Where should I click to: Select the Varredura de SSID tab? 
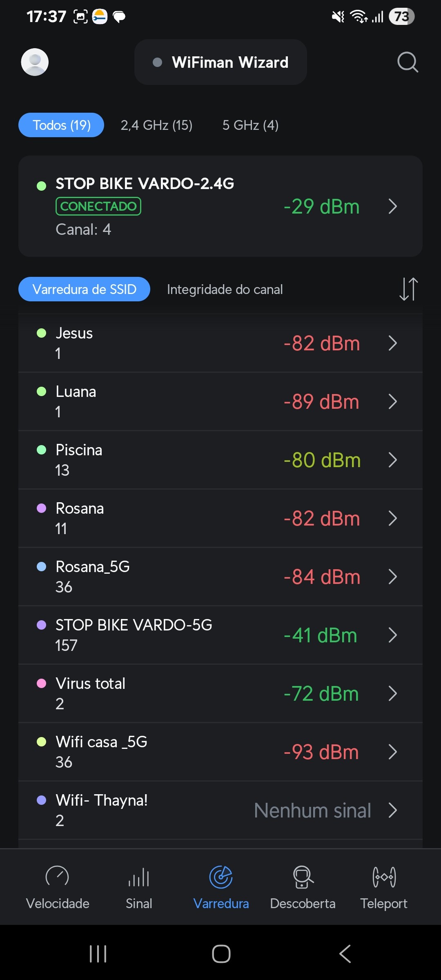(x=84, y=290)
